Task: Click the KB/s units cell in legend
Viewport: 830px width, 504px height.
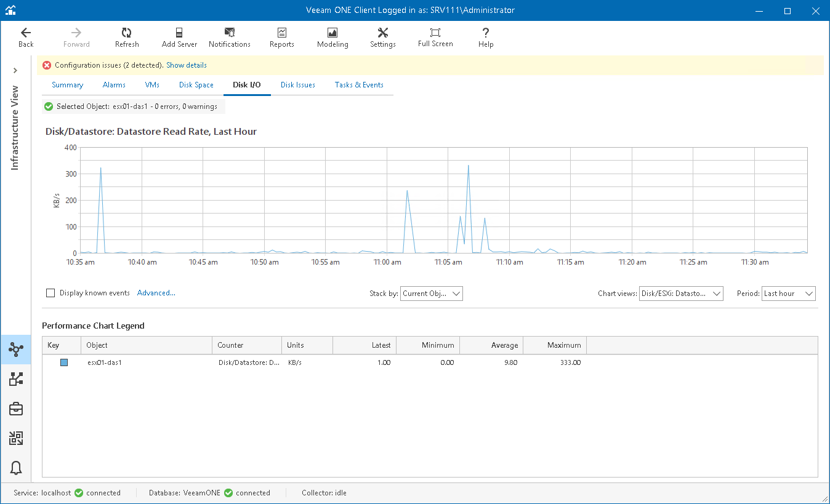Action: click(x=295, y=362)
